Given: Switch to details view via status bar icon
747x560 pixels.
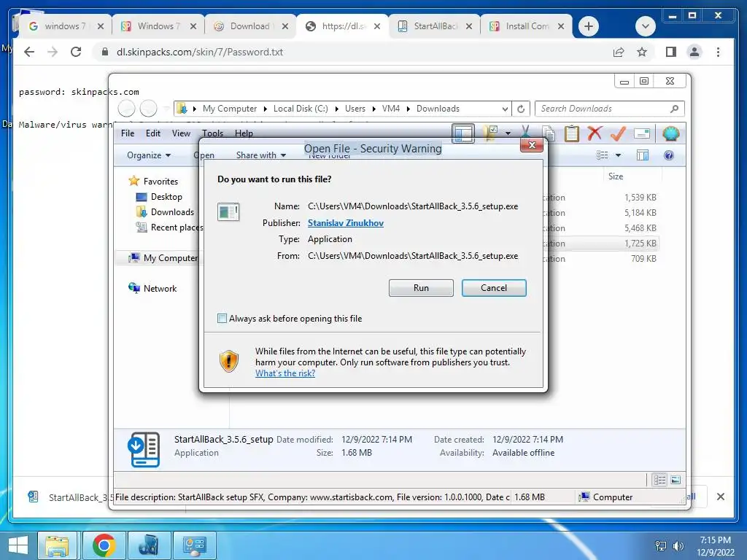Looking at the screenshot, I should click(659, 480).
